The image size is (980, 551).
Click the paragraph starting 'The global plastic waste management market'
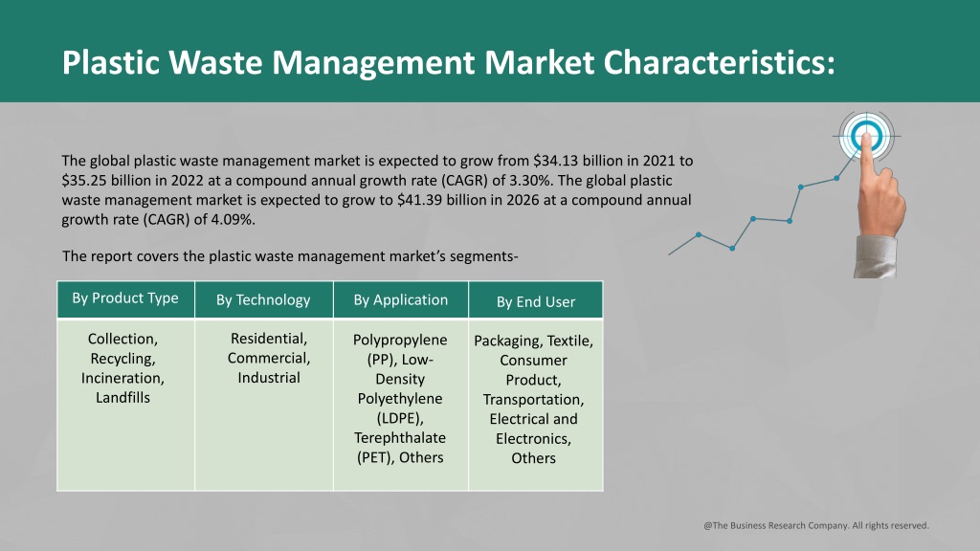pos(377,190)
